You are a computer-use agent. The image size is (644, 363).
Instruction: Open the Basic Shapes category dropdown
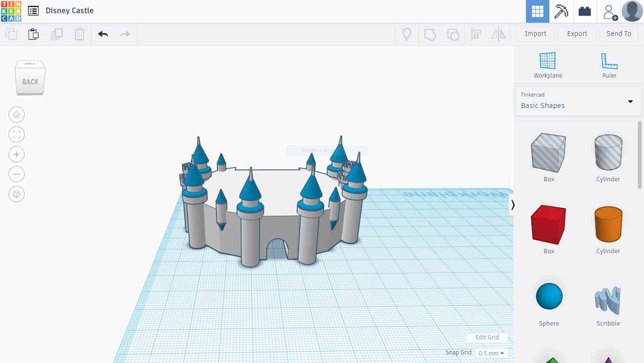point(578,101)
